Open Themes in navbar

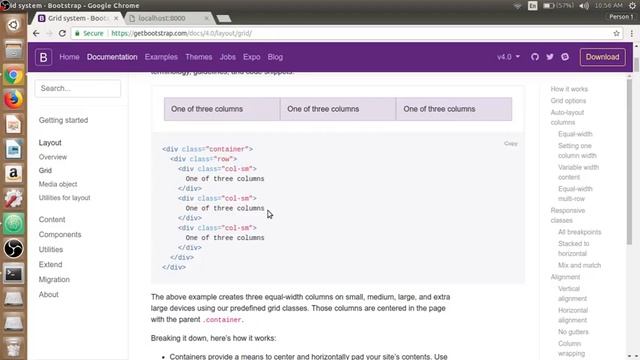[199, 57]
